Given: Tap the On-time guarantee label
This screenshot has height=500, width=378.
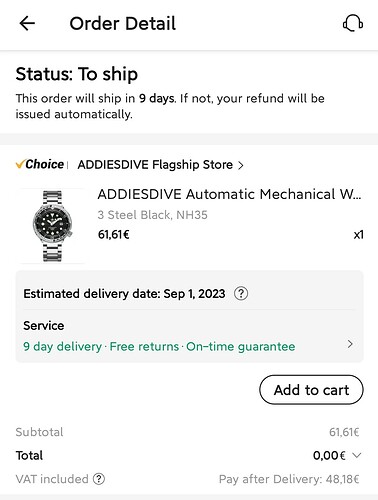Looking at the screenshot, I should [241, 347].
